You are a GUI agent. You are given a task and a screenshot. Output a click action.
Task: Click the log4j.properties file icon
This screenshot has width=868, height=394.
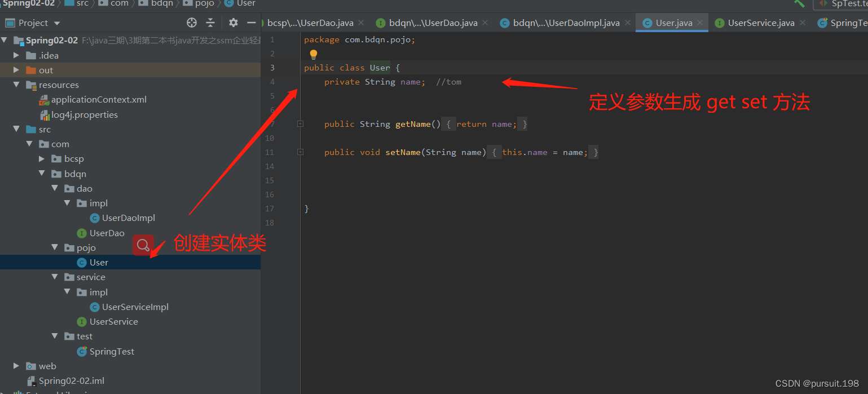[44, 115]
